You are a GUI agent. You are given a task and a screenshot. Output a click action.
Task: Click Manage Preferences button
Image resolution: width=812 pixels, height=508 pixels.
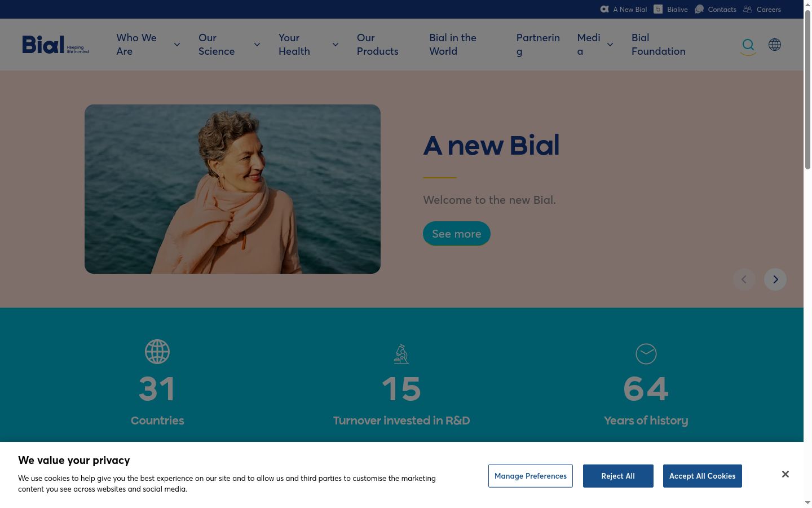coord(531,476)
